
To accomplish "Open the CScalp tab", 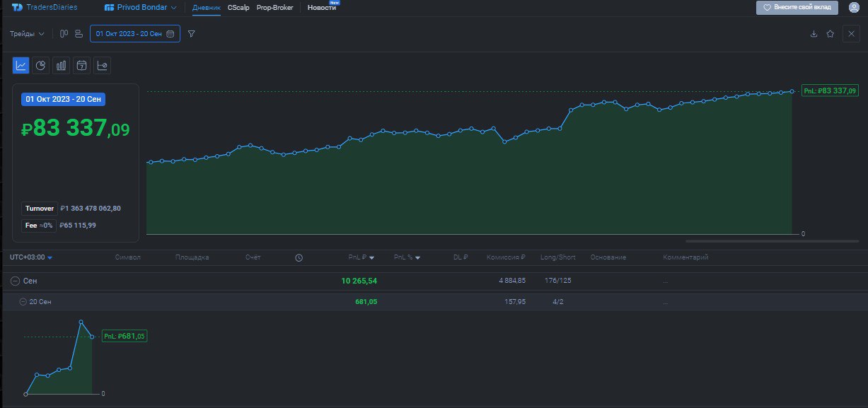I will 238,7.
